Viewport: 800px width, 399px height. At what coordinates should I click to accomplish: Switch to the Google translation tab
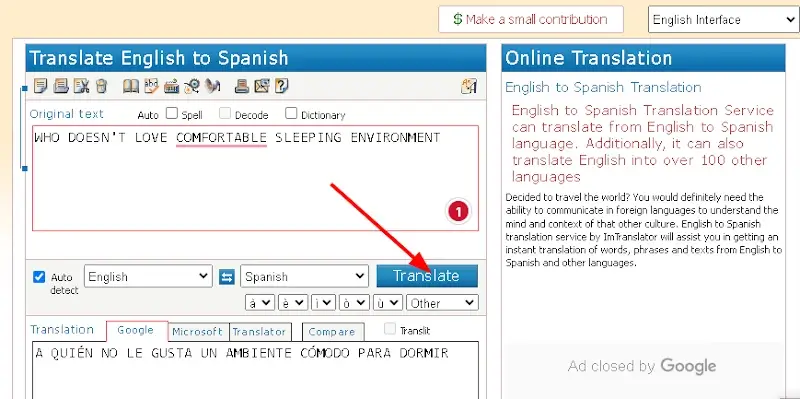[136, 331]
